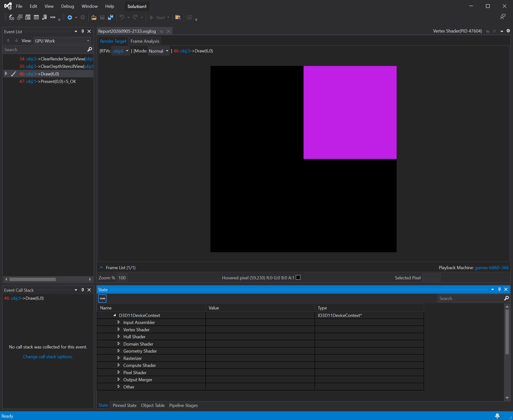Screen dimensions: 513x420
Task: Click the Start debugging button
Action: click(x=157, y=17)
